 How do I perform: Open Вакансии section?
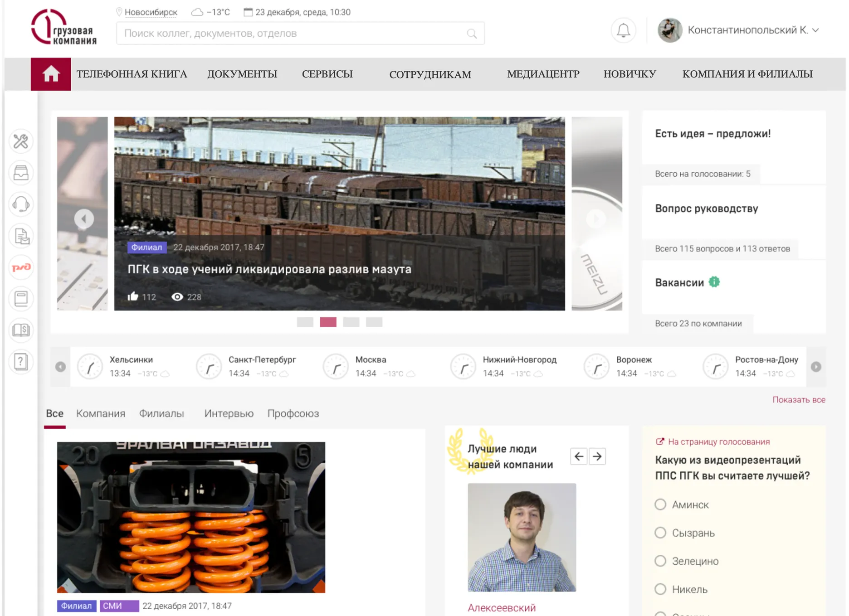679,283
